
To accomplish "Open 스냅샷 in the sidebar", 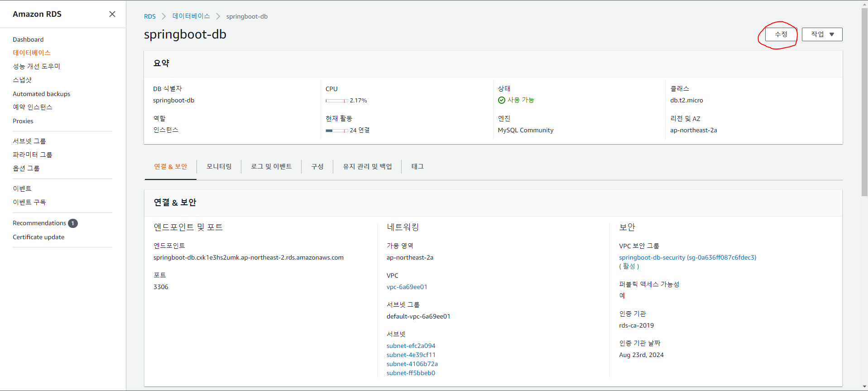I will tap(22, 80).
